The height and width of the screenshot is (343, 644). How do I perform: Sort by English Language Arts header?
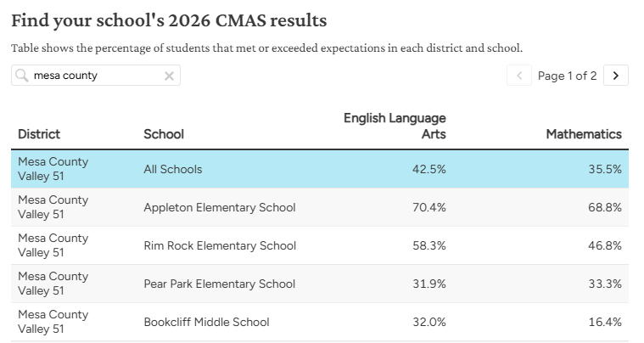tap(395, 126)
